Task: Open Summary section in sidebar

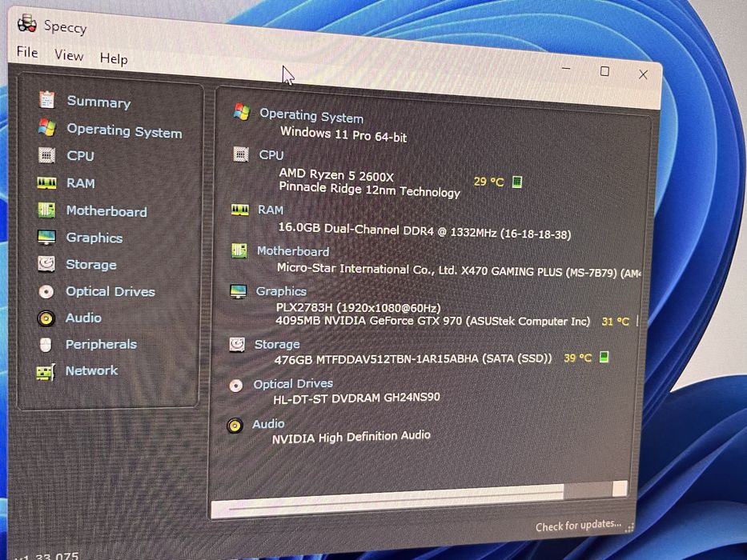Action: [98, 102]
